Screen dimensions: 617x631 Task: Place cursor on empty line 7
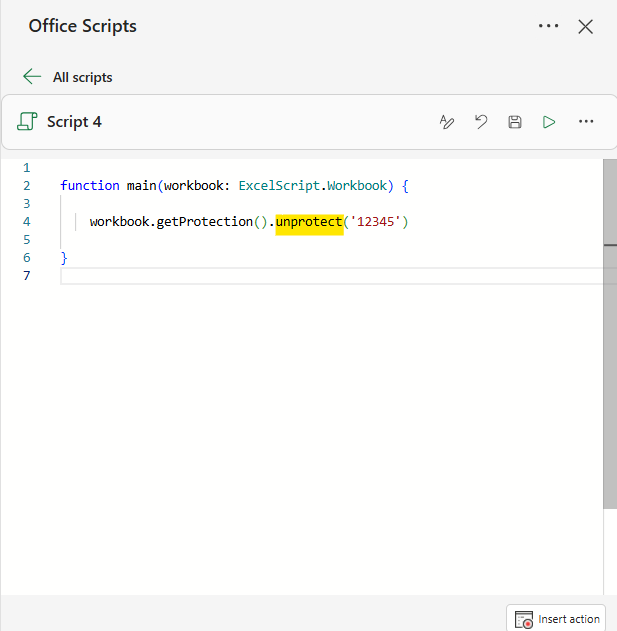[x=332, y=276]
